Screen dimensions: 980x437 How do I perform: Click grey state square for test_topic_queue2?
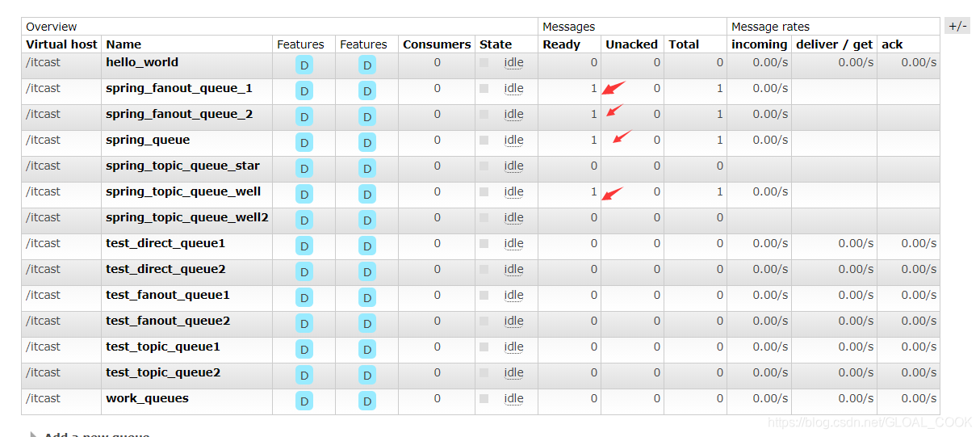coord(484,372)
